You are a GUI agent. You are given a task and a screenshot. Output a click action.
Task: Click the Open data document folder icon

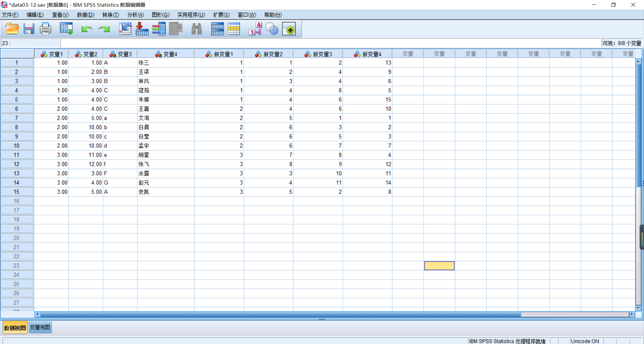point(12,29)
